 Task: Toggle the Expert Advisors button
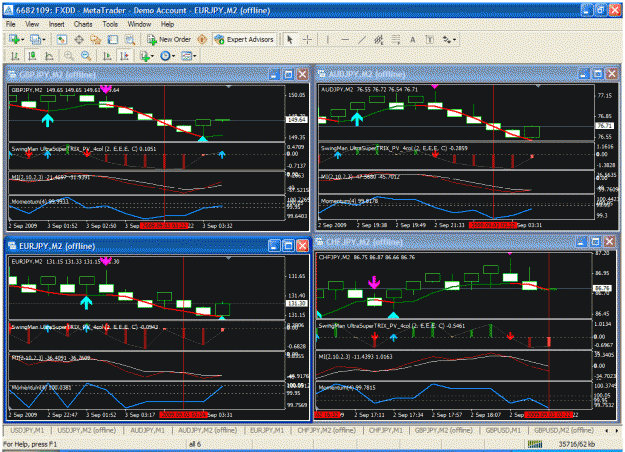[244, 39]
